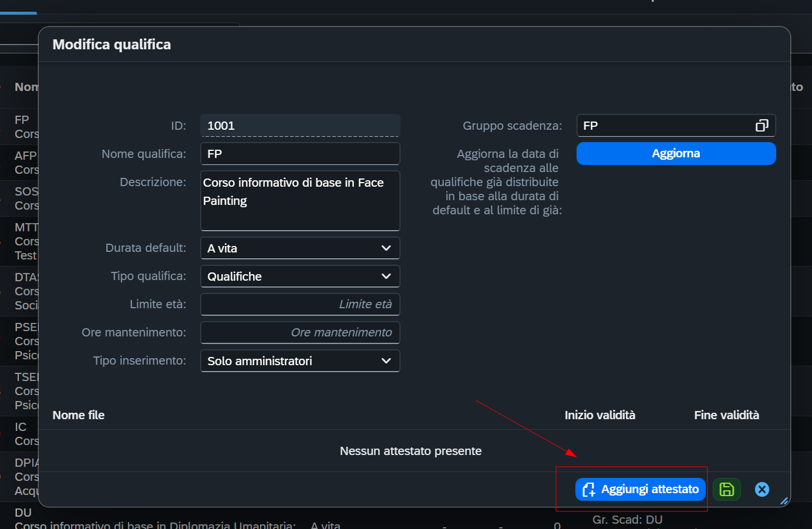Screen dimensions: 812x529
Task: Click the Nome file column header
Action: [x=79, y=415]
